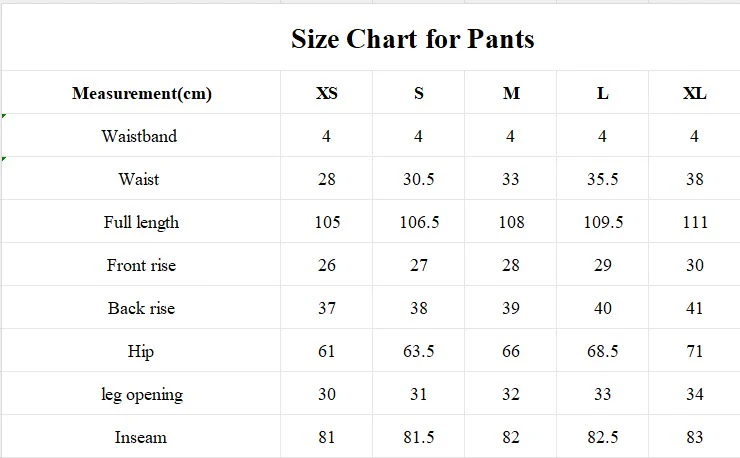This screenshot has height=458, width=740.
Task: Select the XS column header cell
Action: (x=327, y=94)
